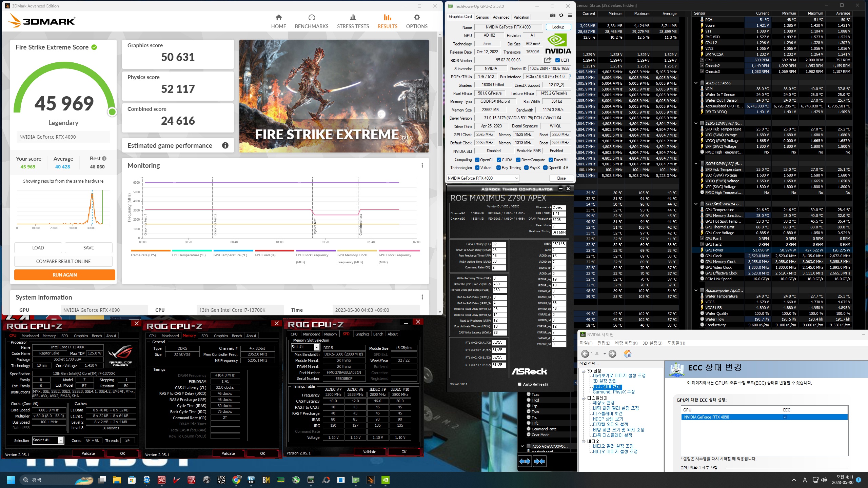868x488 pixels.
Task: Toggle the UEFI checkbox in GPU-Z
Action: pos(558,60)
